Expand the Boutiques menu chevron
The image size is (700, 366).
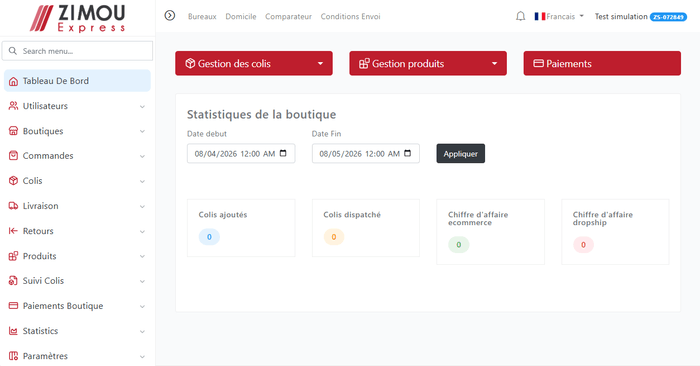[142, 131]
